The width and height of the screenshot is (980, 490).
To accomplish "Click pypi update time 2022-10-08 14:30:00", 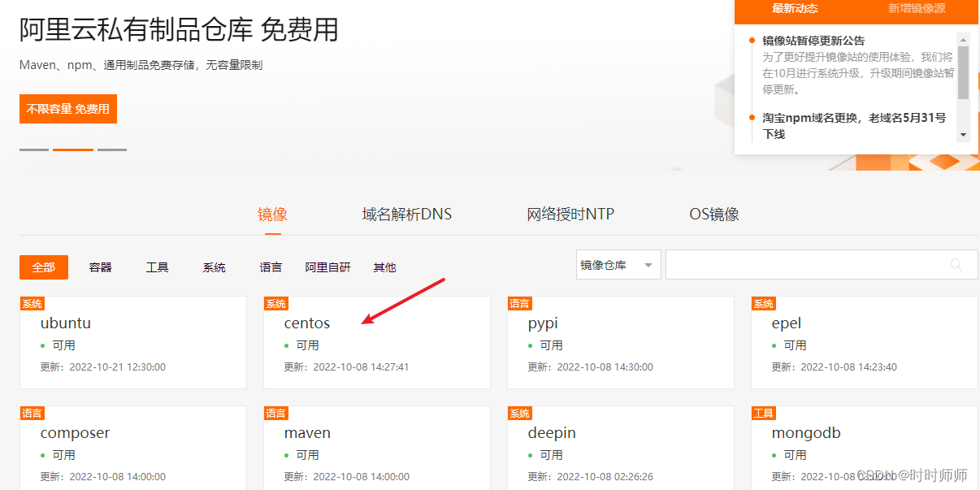I will point(605,367).
